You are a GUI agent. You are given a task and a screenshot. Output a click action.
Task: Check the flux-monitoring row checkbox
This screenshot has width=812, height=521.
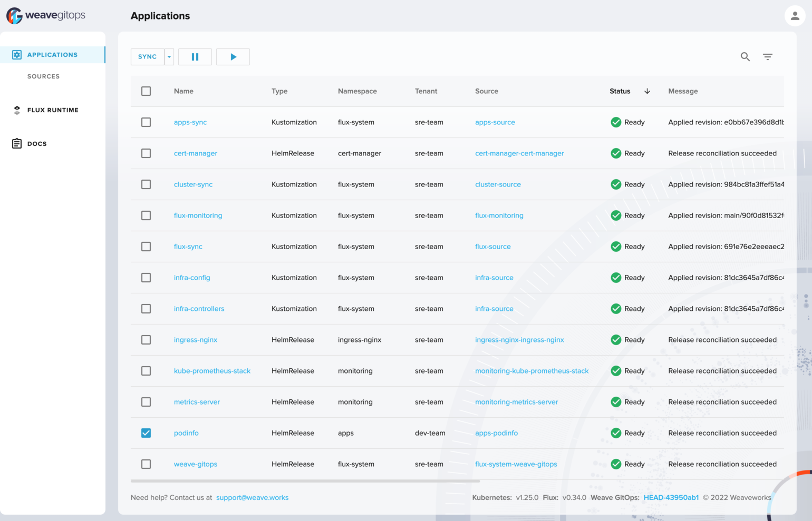(146, 215)
